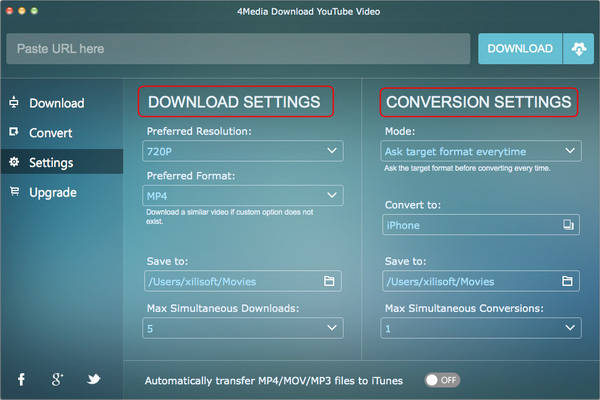
Task: Switch to the Download section
Action: [x=56, y=103]
